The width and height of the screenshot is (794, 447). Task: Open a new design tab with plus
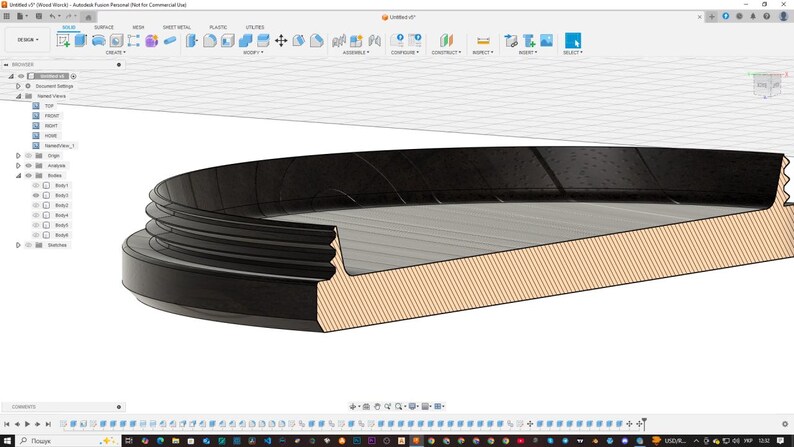pyautogui.click(x=712, y=17)
